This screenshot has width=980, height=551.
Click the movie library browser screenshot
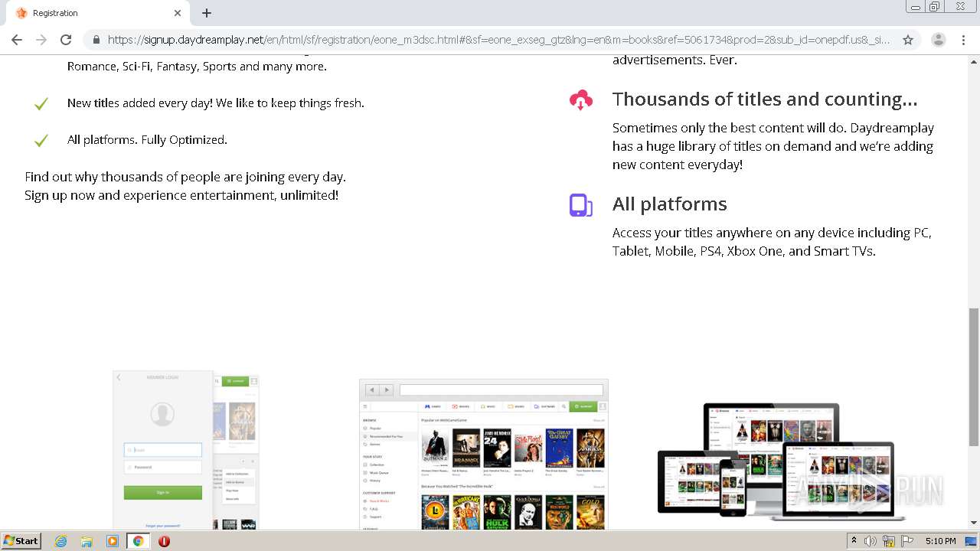click(x=484, y=454)
